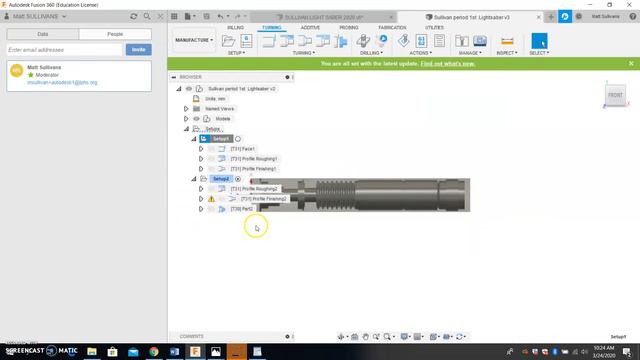Expand the Profile Roughing1 operation

(x=201, y=159)
